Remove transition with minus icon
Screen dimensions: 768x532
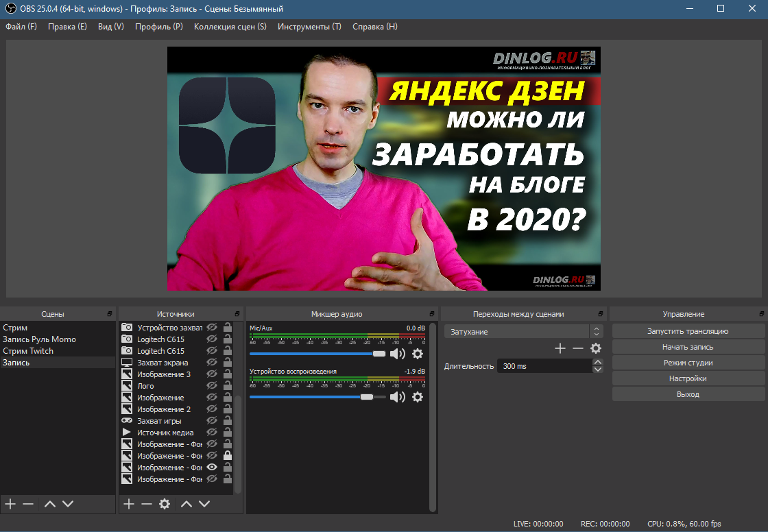pos(578,348)
